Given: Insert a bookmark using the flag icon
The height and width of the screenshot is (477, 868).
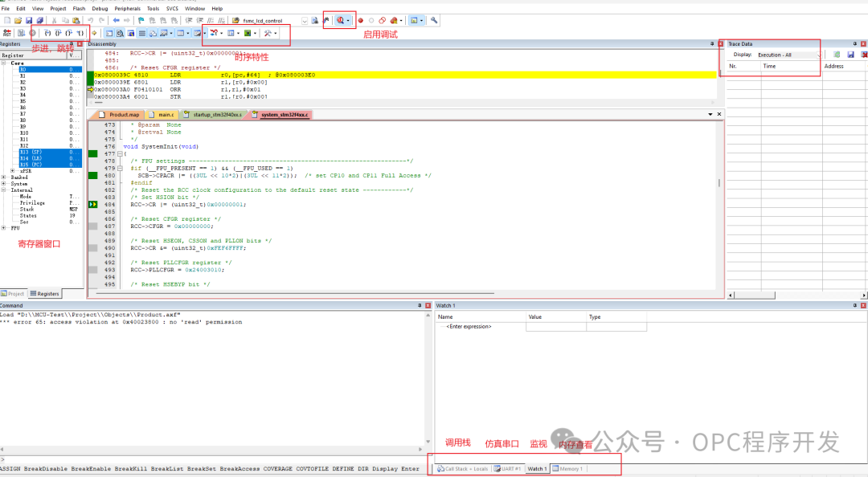Looking at the screenshot, I should tap(141, 20).
